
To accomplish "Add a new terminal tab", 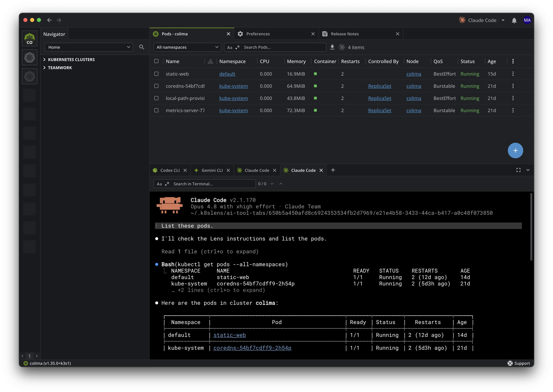I will point(333,170).
